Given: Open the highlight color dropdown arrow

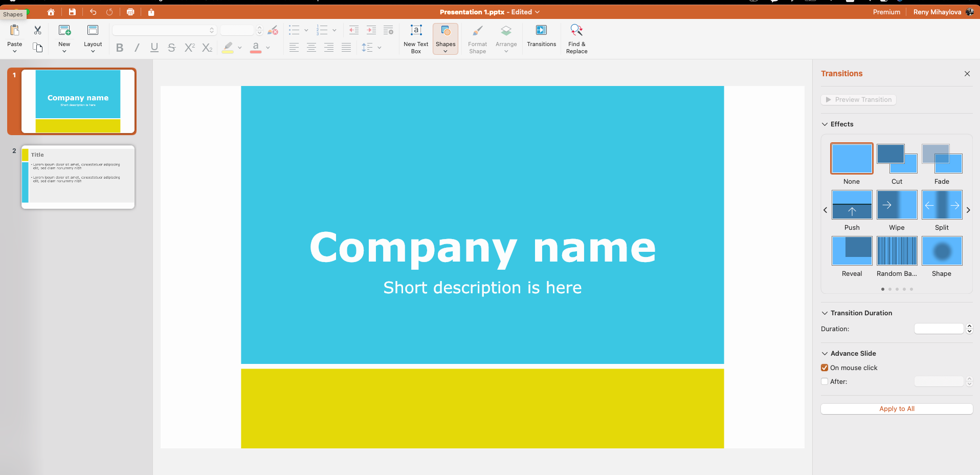Looking at the screenshot, I should (x=239, y=48).
